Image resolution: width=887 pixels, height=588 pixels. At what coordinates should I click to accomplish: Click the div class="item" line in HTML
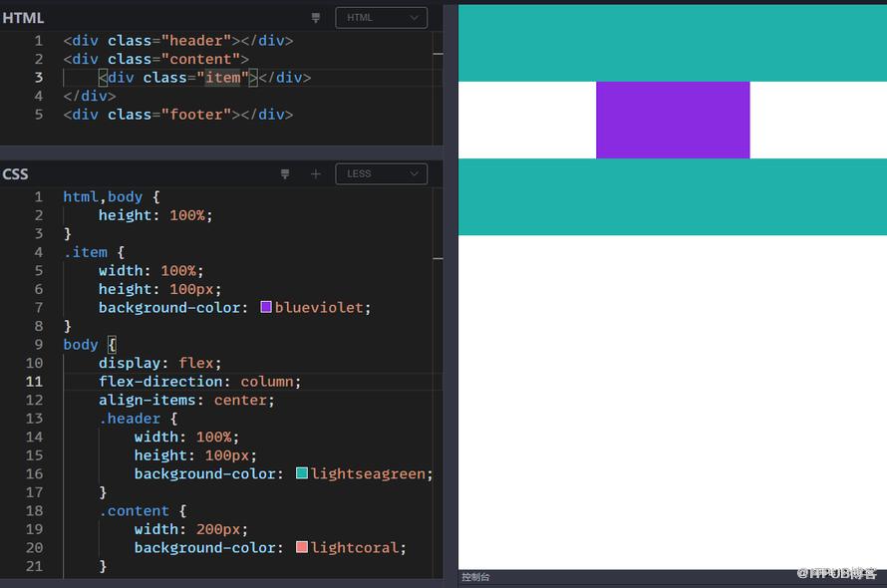204,78
